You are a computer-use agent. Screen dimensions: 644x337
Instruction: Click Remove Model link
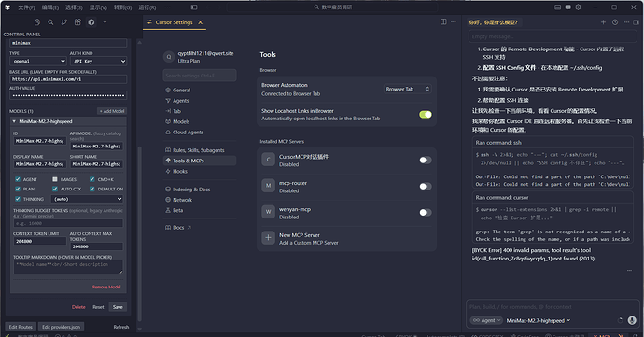[x=106, y=287]
